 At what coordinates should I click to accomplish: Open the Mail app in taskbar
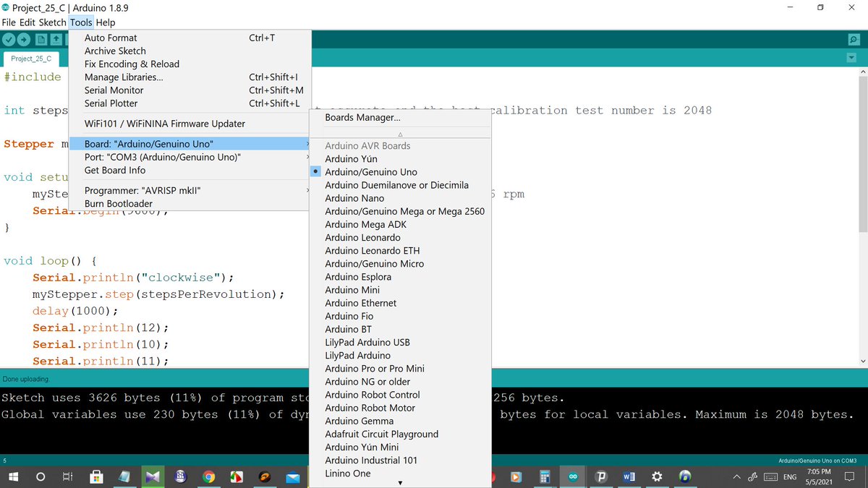coord(292,477)
